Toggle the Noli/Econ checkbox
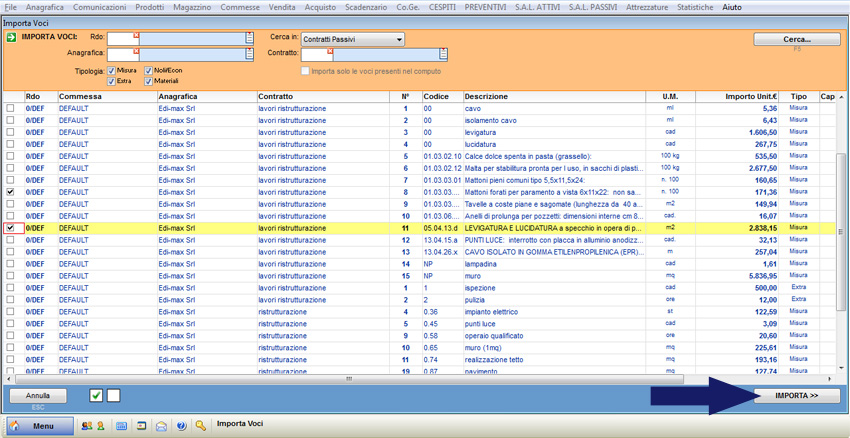This screenshot has width=850, height=438. tap(148, 71)
